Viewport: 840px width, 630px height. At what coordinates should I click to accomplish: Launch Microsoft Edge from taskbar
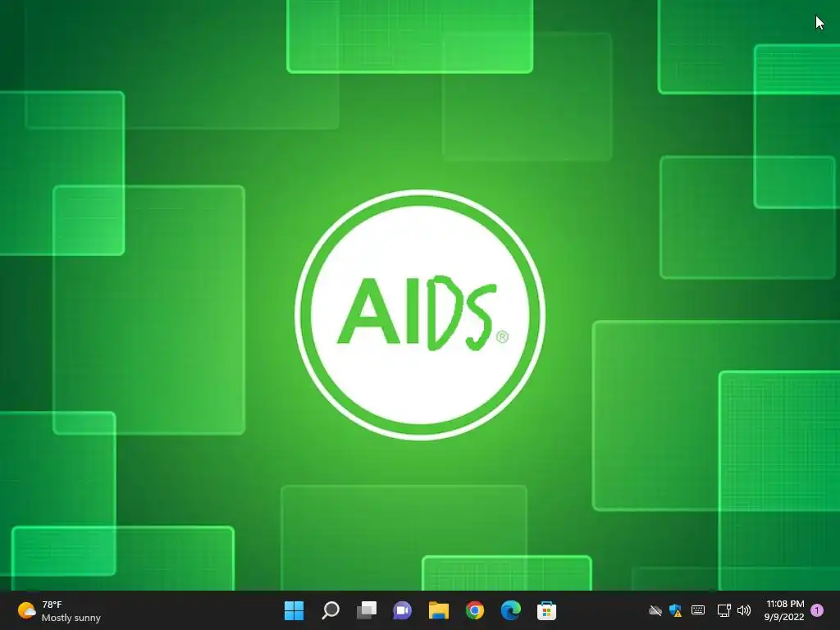(x=510, y=610)
